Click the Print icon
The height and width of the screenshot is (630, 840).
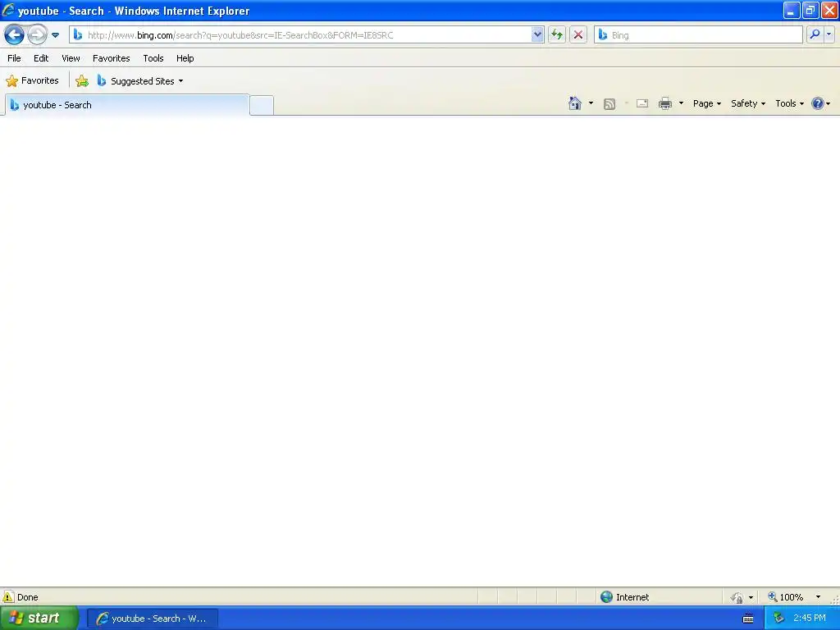(x=665, y=103)
